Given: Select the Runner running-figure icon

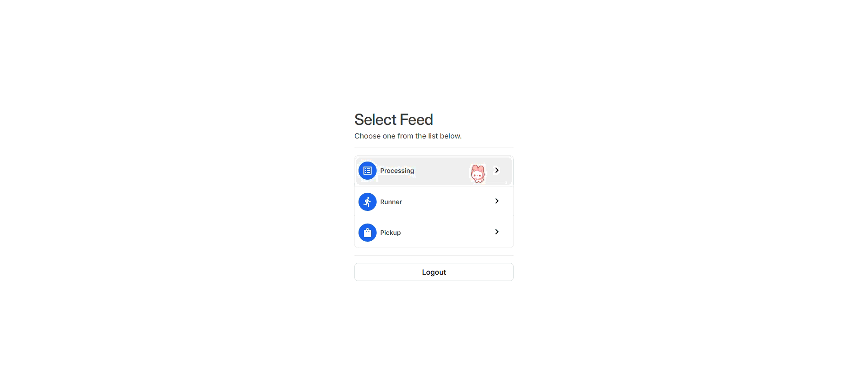Looking at the screenshot, I should click(367, 202).
